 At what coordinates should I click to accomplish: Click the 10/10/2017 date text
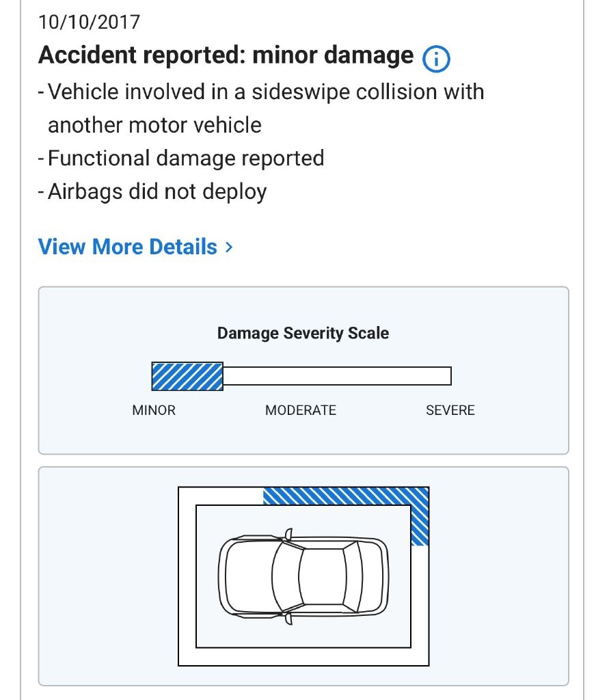(x=89, y=22)
